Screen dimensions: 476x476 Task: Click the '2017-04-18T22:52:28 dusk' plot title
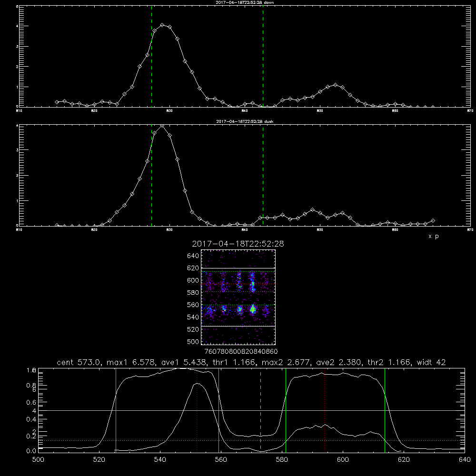coord(245,121)
